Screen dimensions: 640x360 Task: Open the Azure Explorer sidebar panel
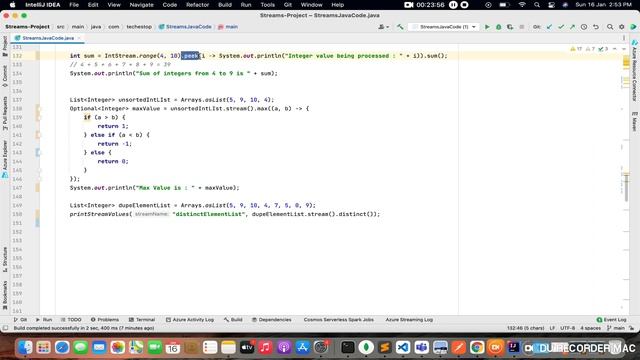point(5,159)
